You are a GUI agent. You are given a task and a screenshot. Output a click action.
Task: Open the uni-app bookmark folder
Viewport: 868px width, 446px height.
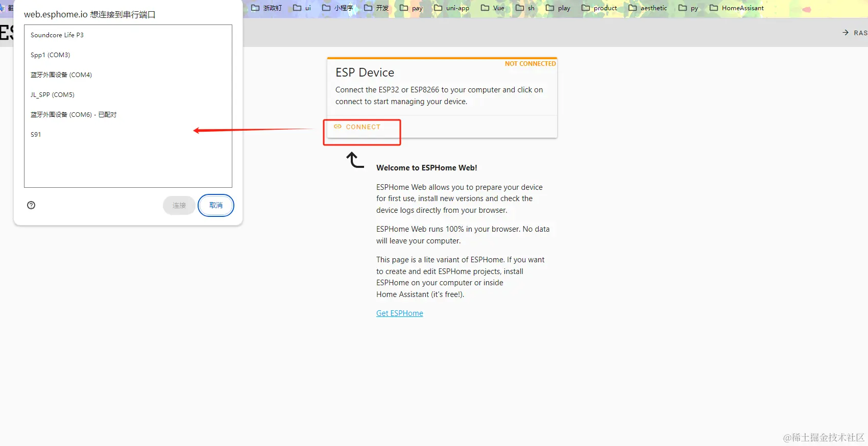(x=451, y=8)
